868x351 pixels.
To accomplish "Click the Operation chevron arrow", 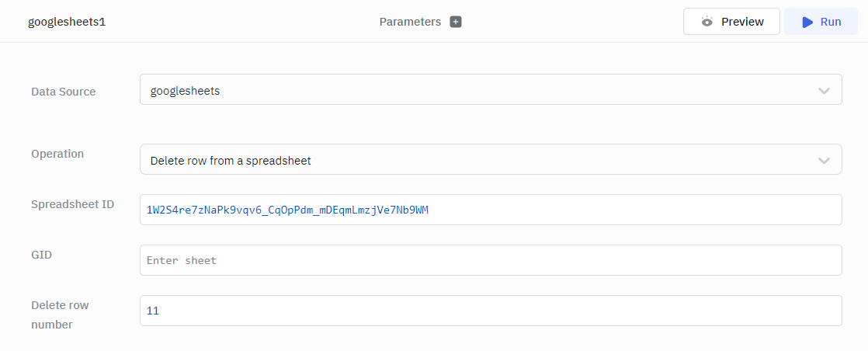I will coord(824,161).
